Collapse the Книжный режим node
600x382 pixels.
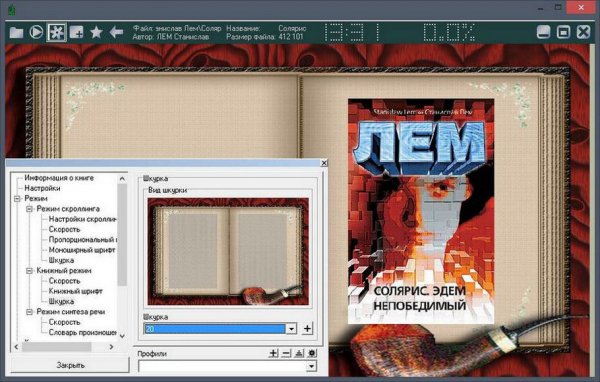(29, 271)
